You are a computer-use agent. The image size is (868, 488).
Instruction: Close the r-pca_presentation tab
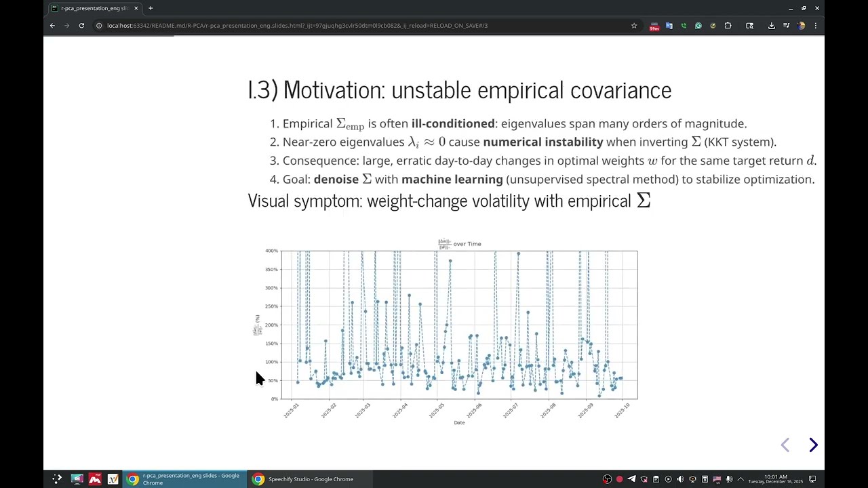(136, 8)
